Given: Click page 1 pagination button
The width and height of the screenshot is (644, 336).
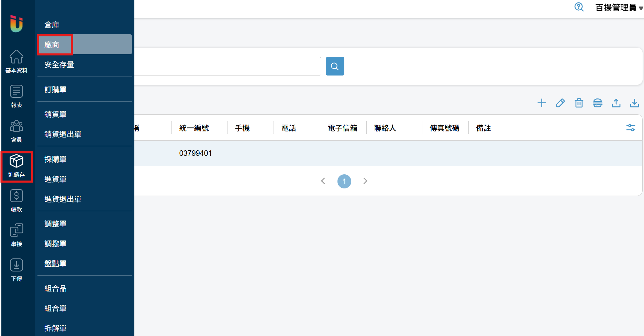Looking at the screenshot, I should (344, 181).
